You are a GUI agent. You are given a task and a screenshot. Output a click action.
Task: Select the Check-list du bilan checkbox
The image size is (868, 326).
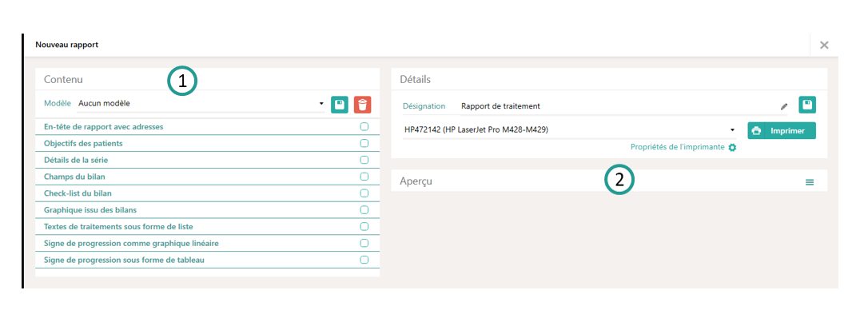click(364, 193)
